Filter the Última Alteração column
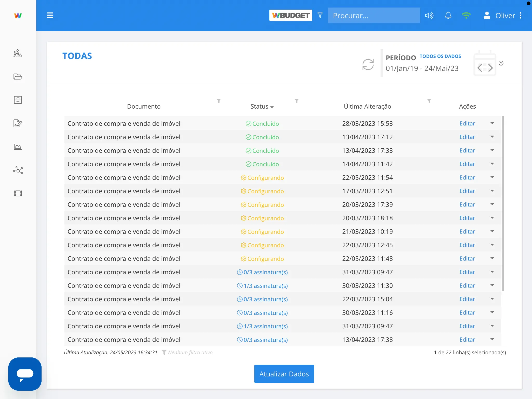532x399 pixels. [429, 101]
